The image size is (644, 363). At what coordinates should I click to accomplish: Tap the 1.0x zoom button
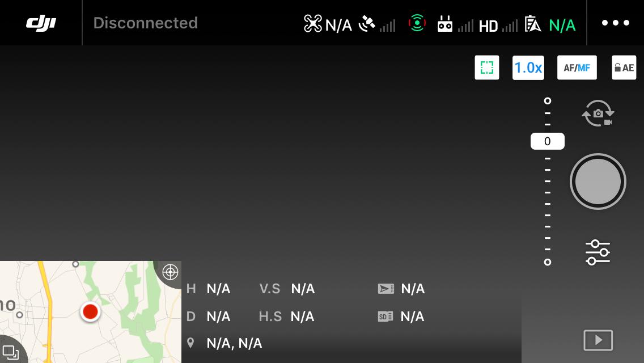[528, 67]
